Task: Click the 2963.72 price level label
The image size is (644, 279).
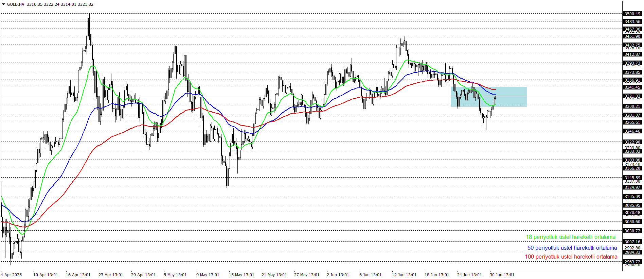Action: coord(632,262)
